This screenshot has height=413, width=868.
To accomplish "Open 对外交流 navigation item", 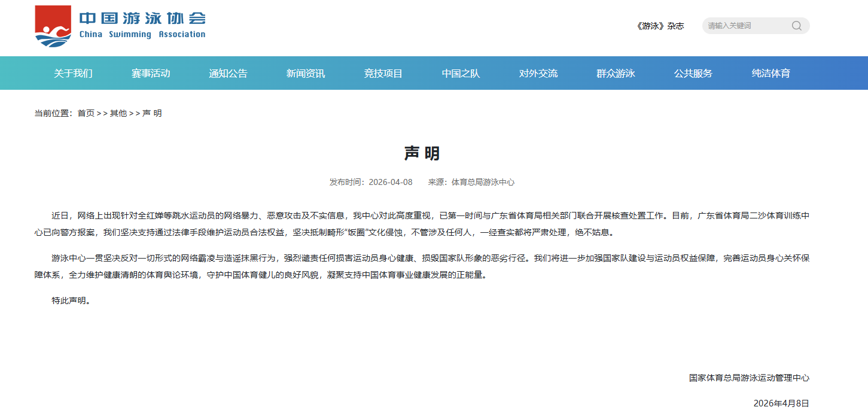I will [538, 74].
